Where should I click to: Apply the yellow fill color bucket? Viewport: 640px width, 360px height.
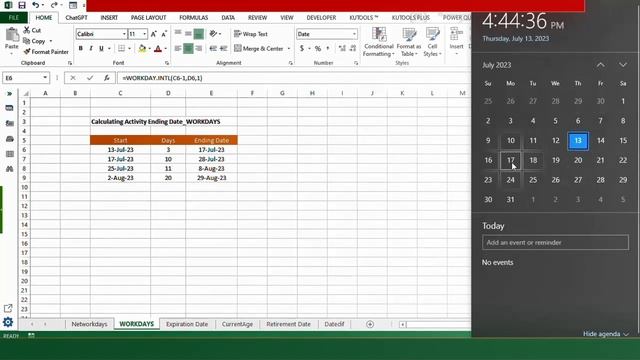142,49
